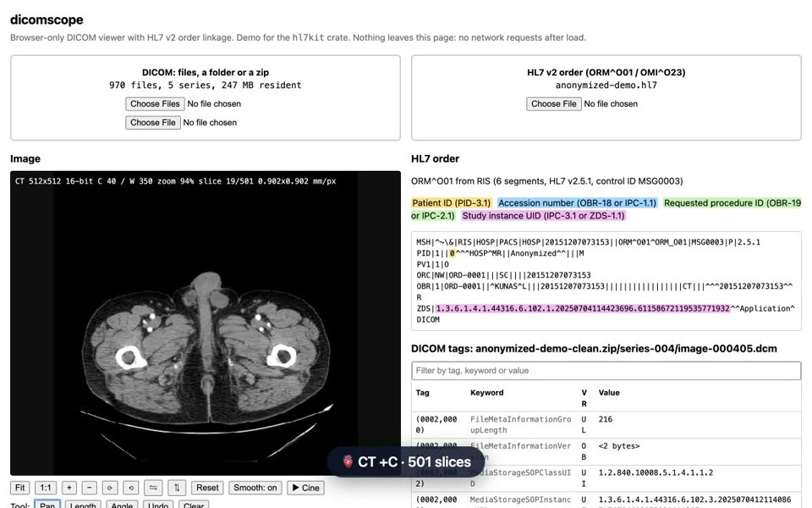The image size is (812, 508).
Task: Click the Keyword column header
Action: (487, 392)
